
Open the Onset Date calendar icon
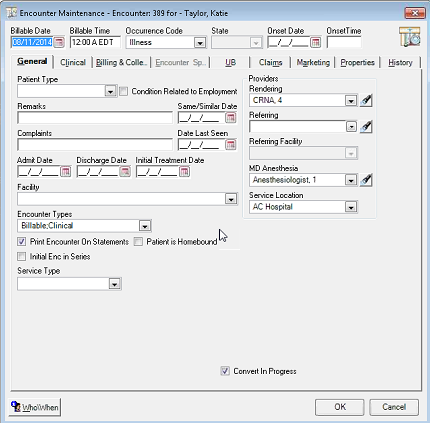tap(315, 42)
